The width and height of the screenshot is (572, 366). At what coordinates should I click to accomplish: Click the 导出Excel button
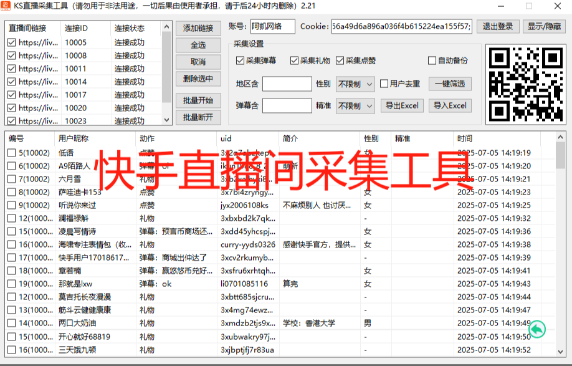click(x=402, y=106)
